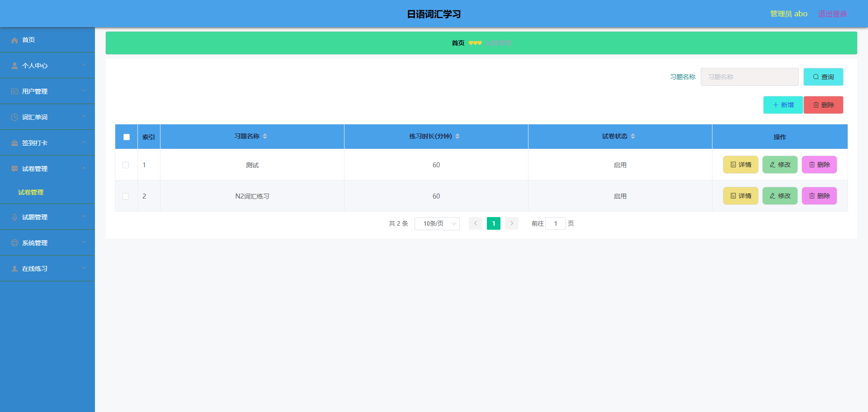
Task: Open 详情 for row N2词汇练习
Action: (741, 196)
